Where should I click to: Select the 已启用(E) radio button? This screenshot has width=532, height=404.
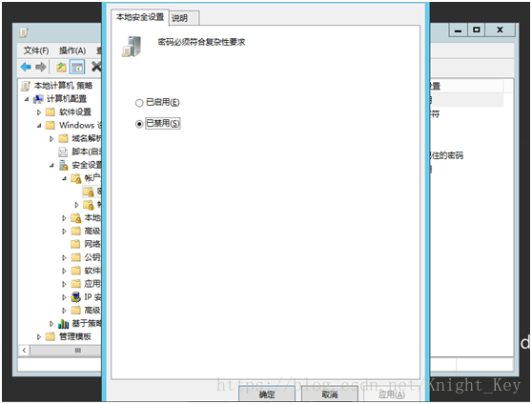coord(139,103)
